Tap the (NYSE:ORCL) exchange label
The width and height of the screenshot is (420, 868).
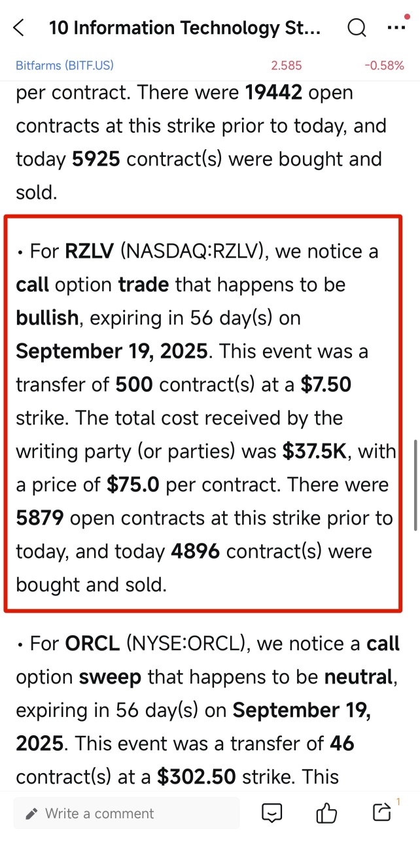tap(188, 644)
